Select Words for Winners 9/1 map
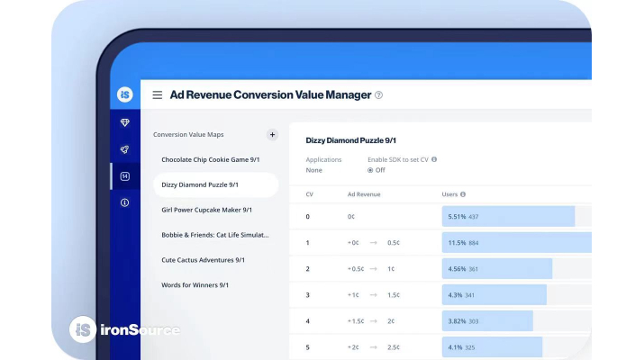Screen dimensions: 644x360 (x=195, y=285)
